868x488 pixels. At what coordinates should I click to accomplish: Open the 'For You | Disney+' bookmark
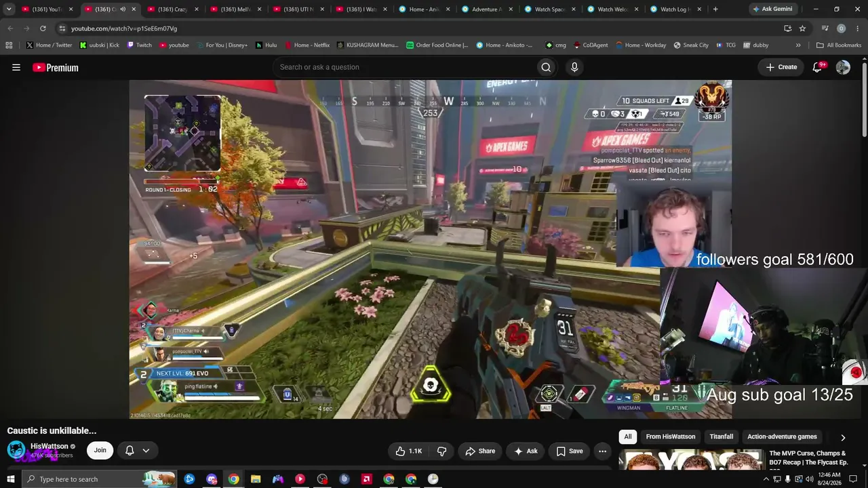click(221, 45)
